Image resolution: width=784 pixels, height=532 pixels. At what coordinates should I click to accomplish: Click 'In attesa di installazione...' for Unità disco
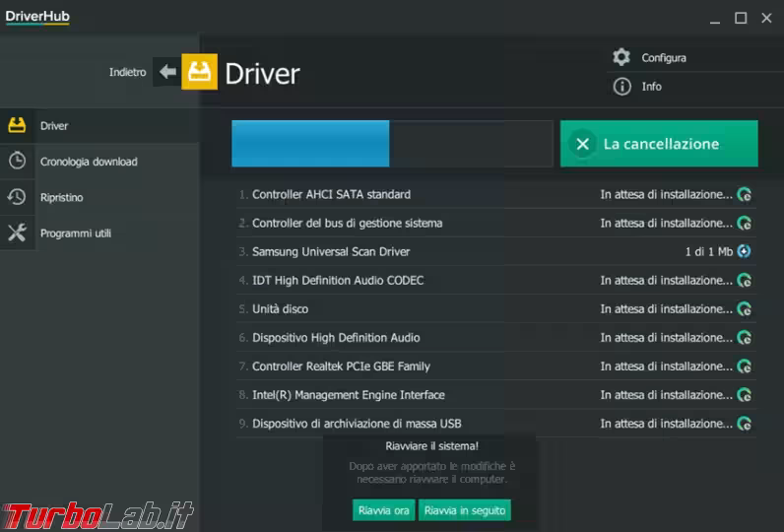pos(667,309)
